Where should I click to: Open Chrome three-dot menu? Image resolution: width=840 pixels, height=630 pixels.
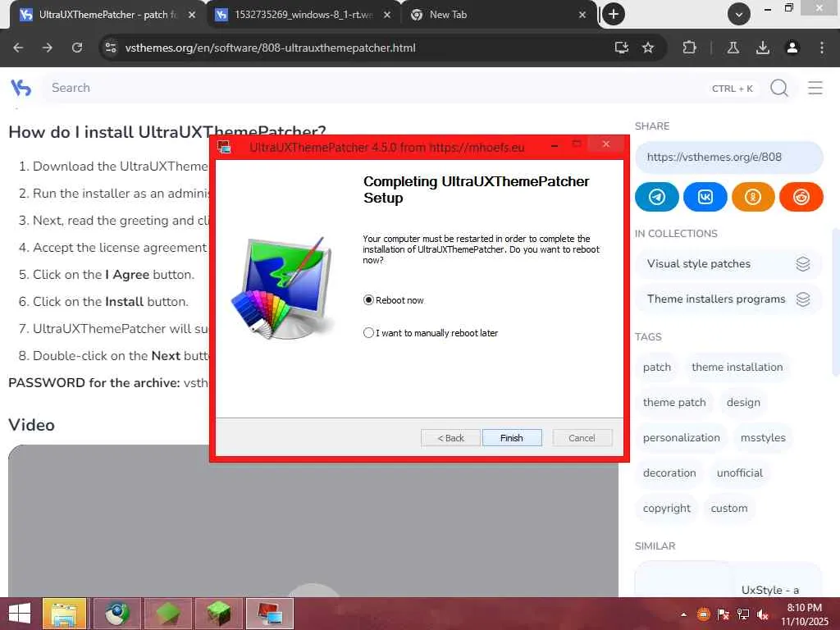pyautogui.click(x=822, y=48)
